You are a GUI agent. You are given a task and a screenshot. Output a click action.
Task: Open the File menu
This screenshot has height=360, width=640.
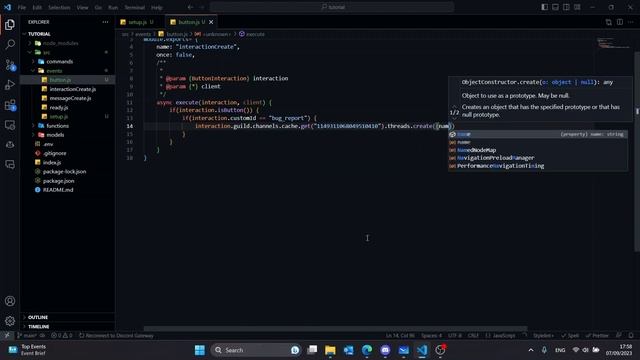point(22,7)
